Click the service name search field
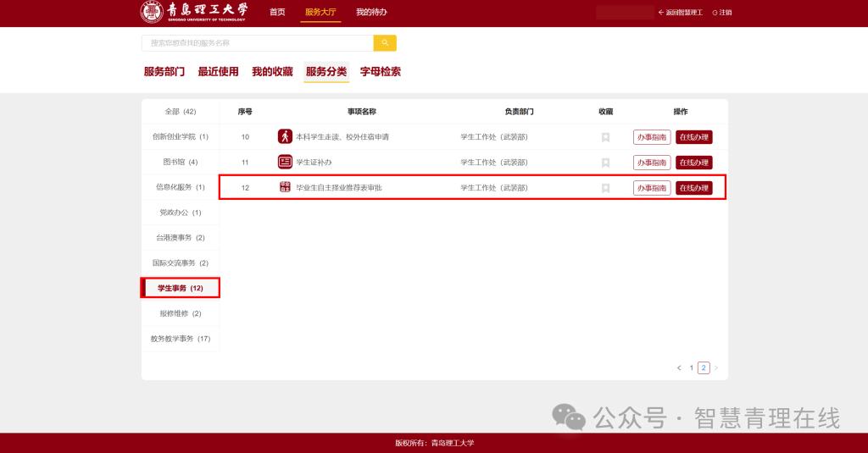 [258, 42]
